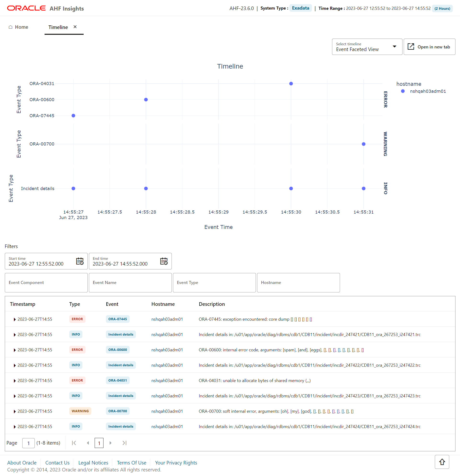
Task: Click the Event Type filter field
Action: (214, 283)
